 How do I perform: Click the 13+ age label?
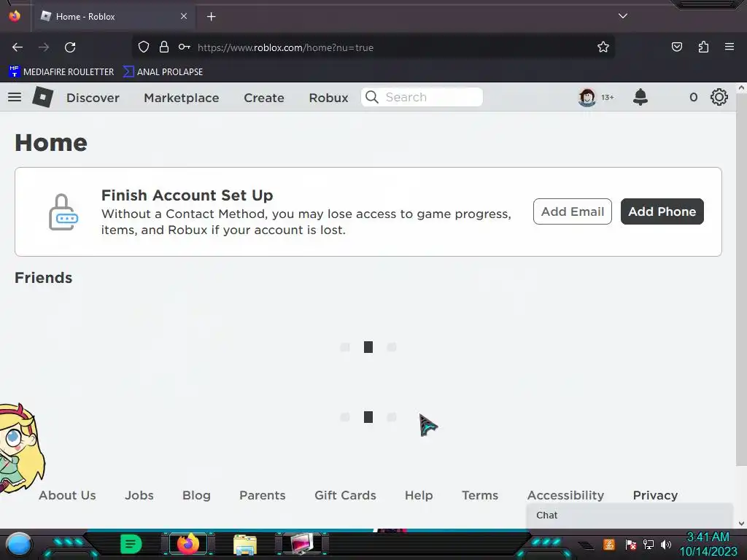[608, 97]
